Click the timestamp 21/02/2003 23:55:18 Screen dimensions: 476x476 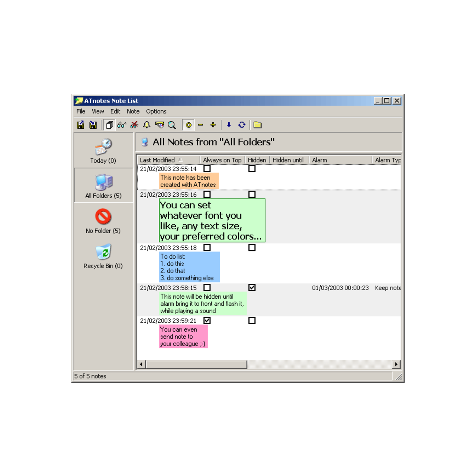pyautogui.click(x=168, y=248)
